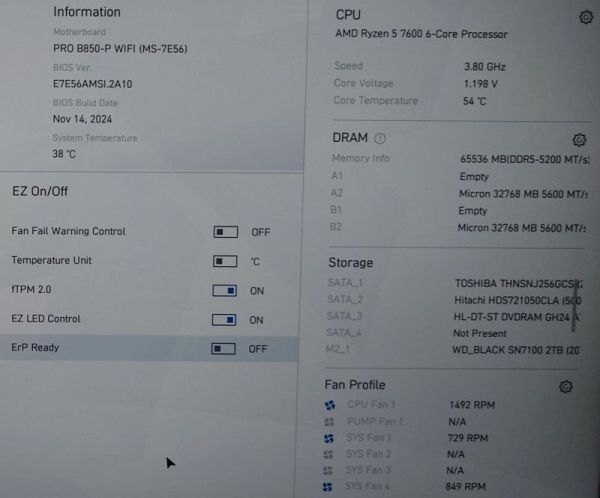
Task: Enable the ErP Ready toggle
Action: [224, 349]
